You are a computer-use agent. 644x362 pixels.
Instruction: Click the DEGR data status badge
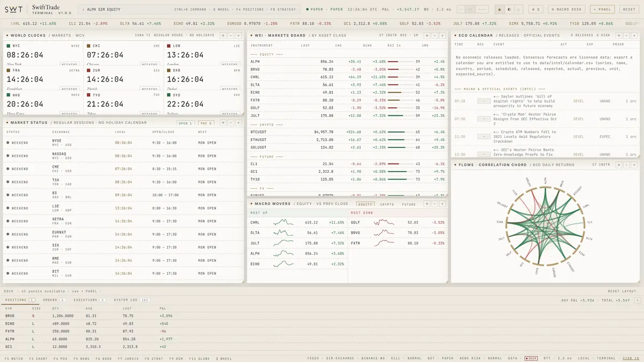[x=531, y=358]
